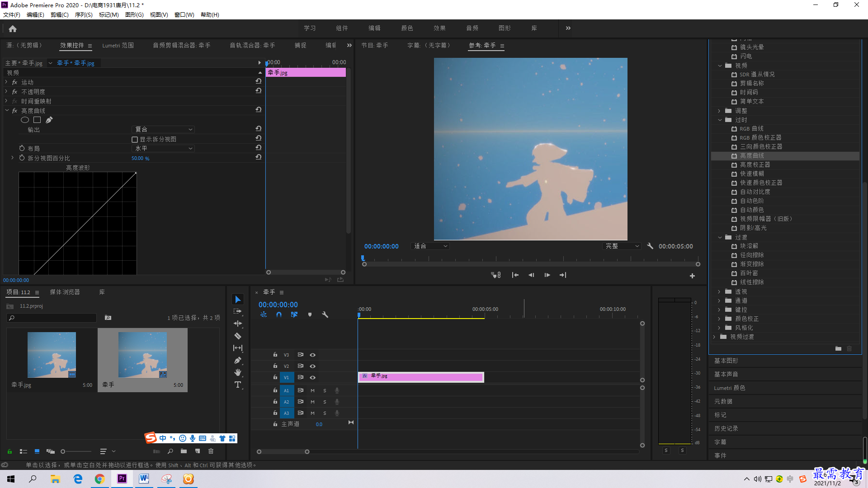Switch to the 颜色 workspace tab
Viewport: 868px width, 488px height.
pos(407,28)
